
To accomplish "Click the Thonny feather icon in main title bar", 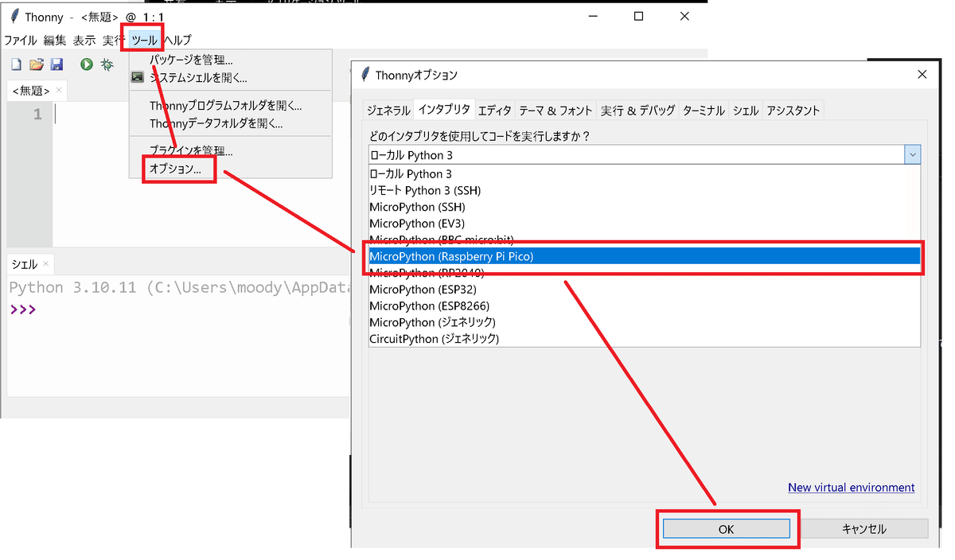I will click(x=13, y=17).
